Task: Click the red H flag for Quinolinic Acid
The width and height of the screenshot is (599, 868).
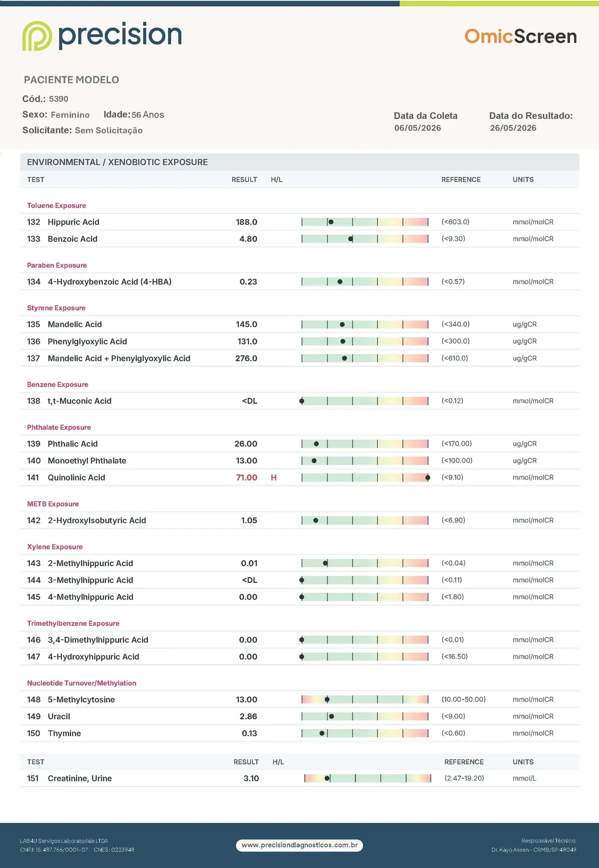Action: 274,478
